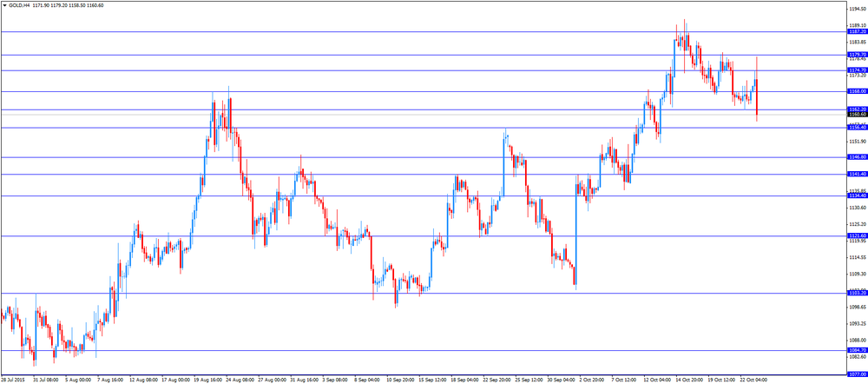This screenshot has height=384, width=868.
Task: Select the horizontal line at 1134.40
Action: tap(424, 195)
